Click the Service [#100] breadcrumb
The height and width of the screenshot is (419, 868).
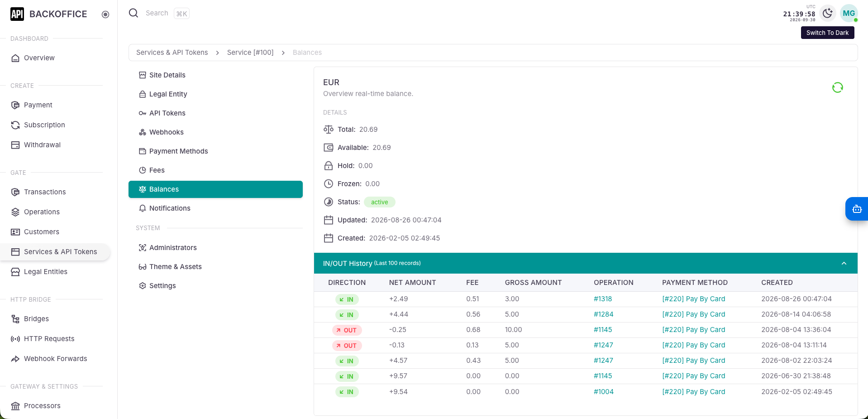(x=250, y=53)
